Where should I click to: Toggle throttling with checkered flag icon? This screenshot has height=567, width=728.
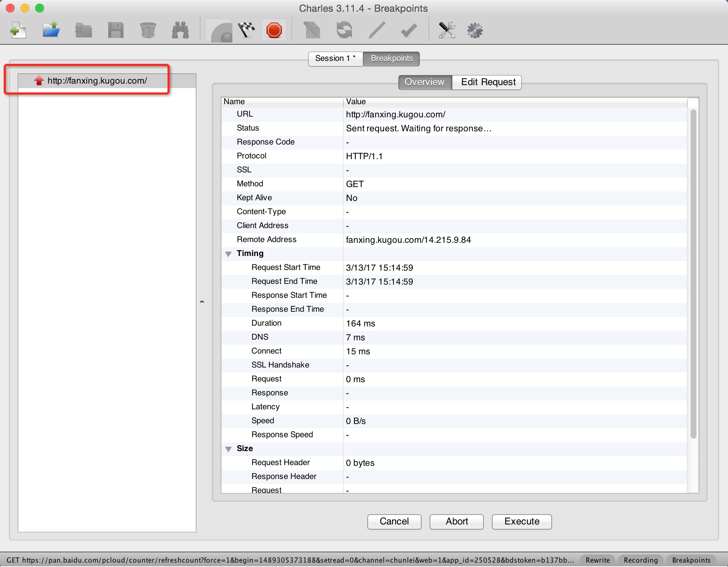coord(246,30)
